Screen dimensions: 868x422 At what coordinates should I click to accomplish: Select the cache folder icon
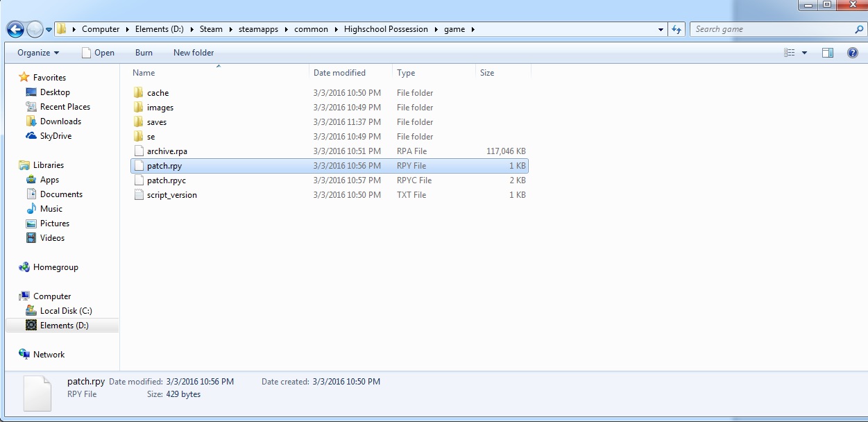click(x=139, y=92)
